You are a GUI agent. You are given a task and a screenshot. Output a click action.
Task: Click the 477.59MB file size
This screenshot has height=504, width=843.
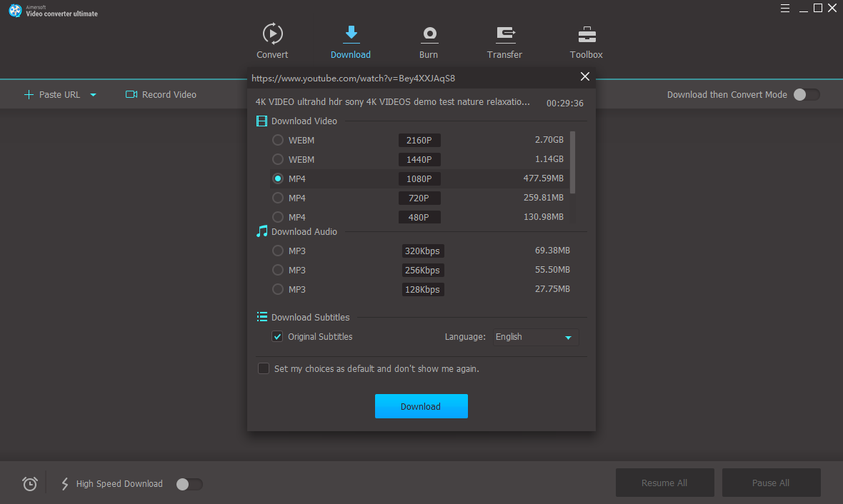(x=543, y=178)
